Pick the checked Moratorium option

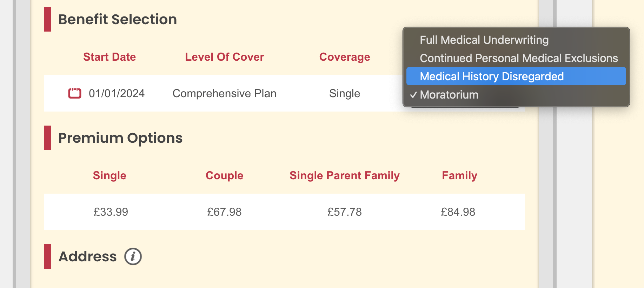point(449,95)
